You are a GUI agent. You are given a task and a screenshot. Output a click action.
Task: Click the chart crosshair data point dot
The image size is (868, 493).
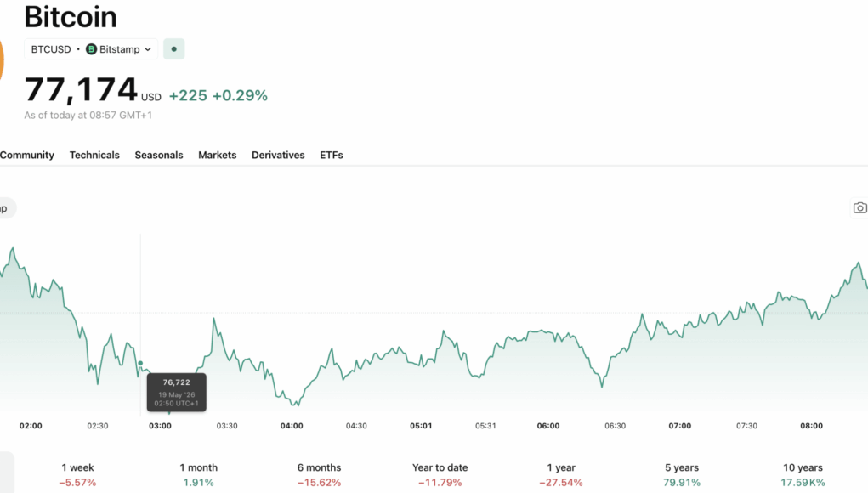click(140, 364)
